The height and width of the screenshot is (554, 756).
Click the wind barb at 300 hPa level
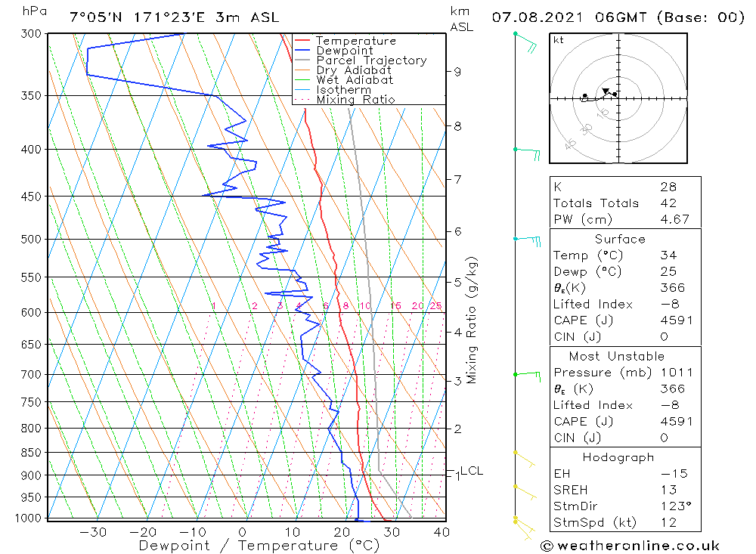coord(526,42)
